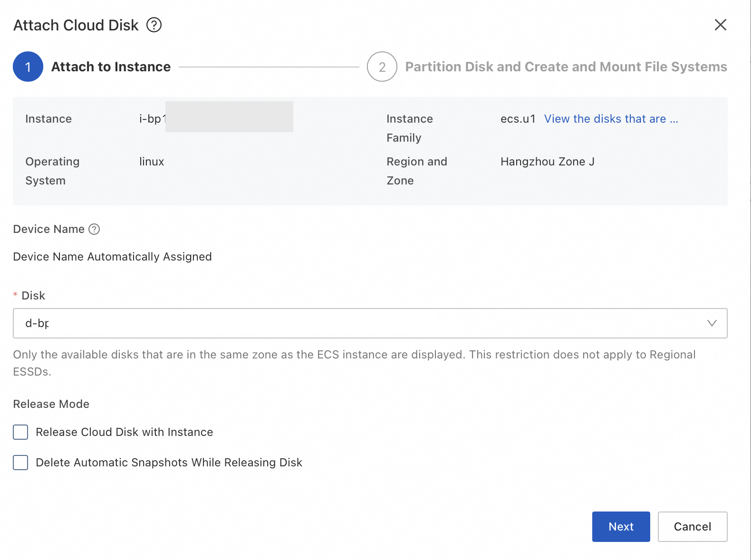The height and width of the screenshot is (560, 751).
Task: Click the Next button
Action: 621,527
